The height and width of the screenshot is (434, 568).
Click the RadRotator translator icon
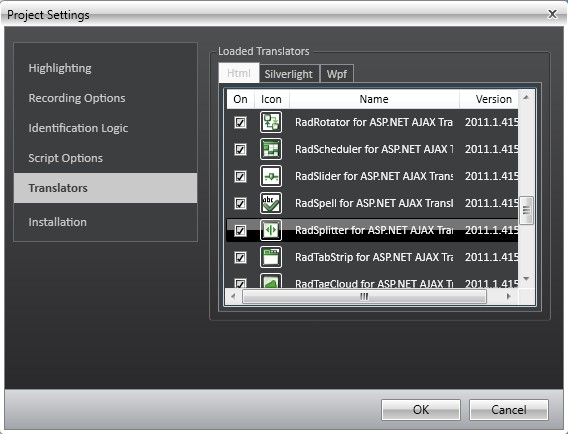271,122
